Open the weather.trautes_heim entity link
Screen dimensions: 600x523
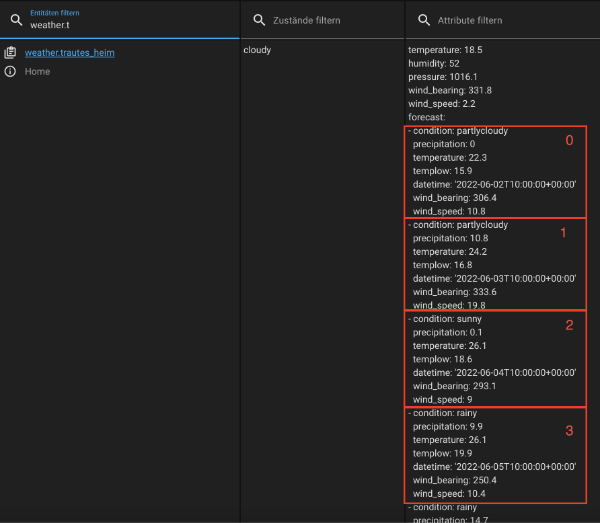(69, 52)
